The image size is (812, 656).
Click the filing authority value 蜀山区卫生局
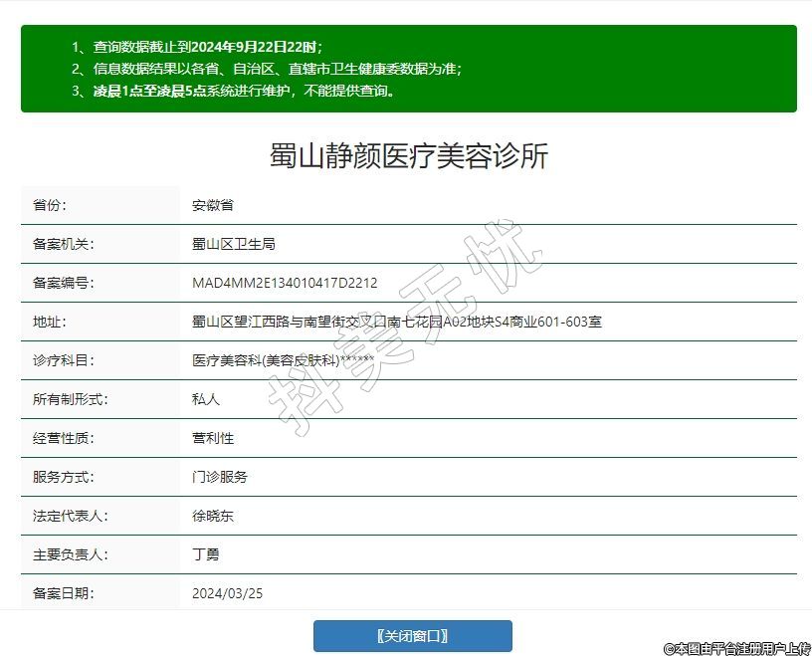[x=233, y=245]
